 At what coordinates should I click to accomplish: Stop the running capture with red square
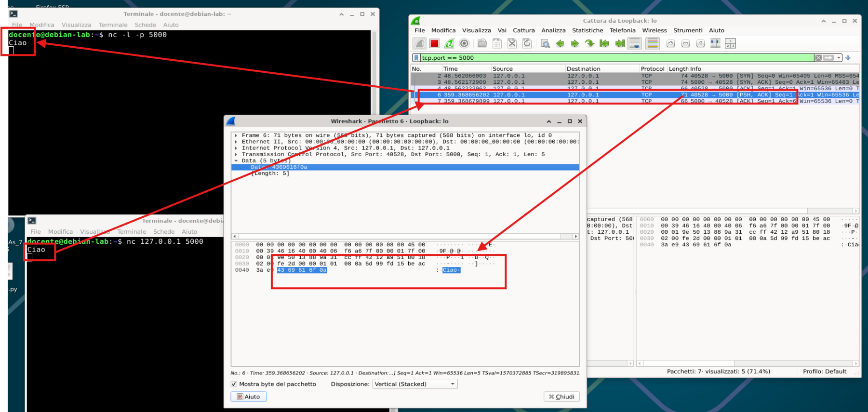click(x=434, y=43)
